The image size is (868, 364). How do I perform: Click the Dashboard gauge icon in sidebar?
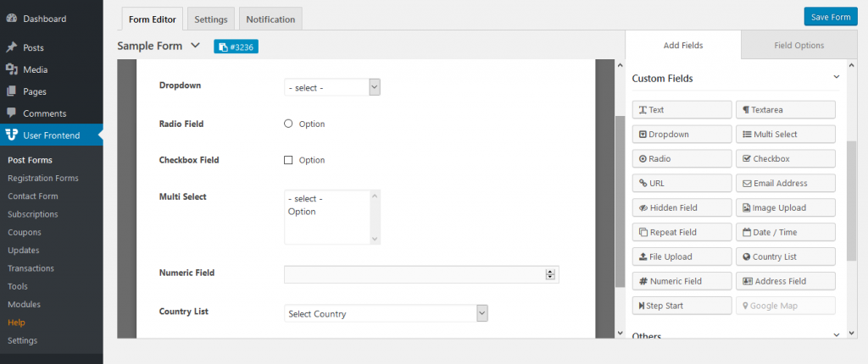pos(12,19)
